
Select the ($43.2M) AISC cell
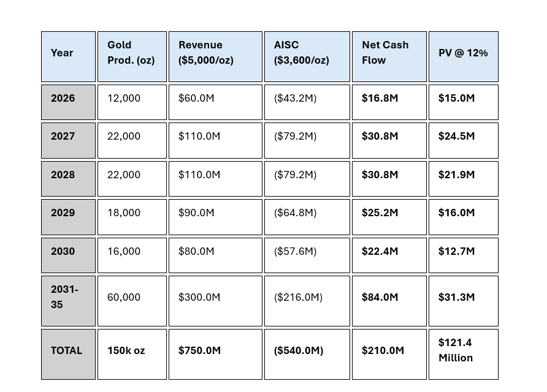[307, 102]
